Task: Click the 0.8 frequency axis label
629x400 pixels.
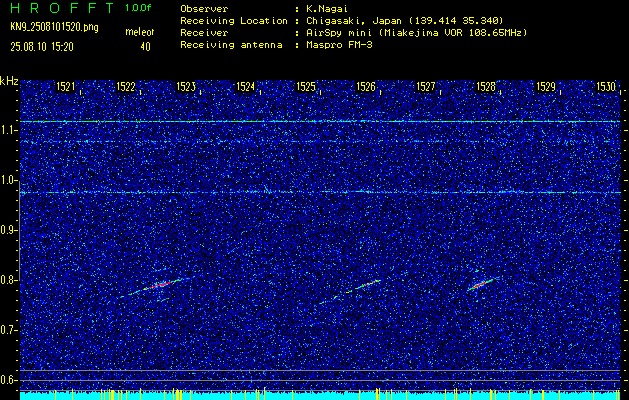Action: [x=8, y=280]
